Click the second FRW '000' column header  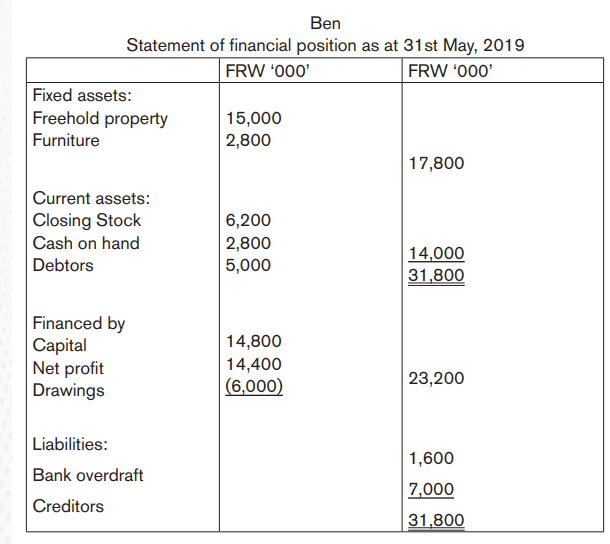click(450, 71)
